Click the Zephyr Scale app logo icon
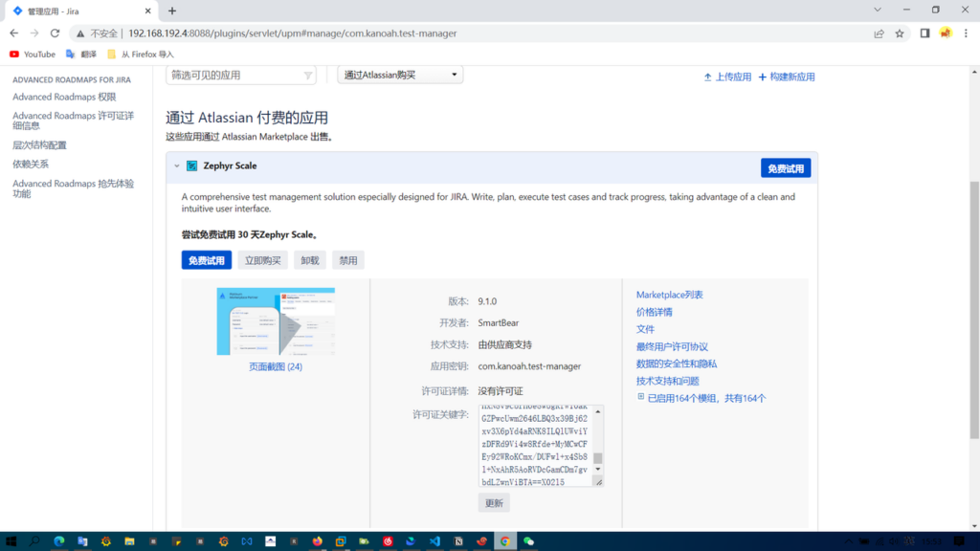 (x=192, y=165)
